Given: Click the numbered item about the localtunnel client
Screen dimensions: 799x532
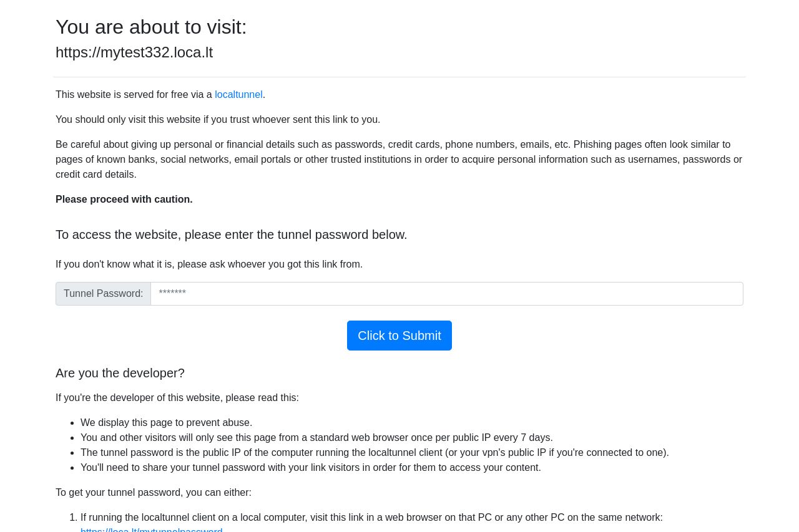Looking at the screenshot, I should tap(371, 517).
